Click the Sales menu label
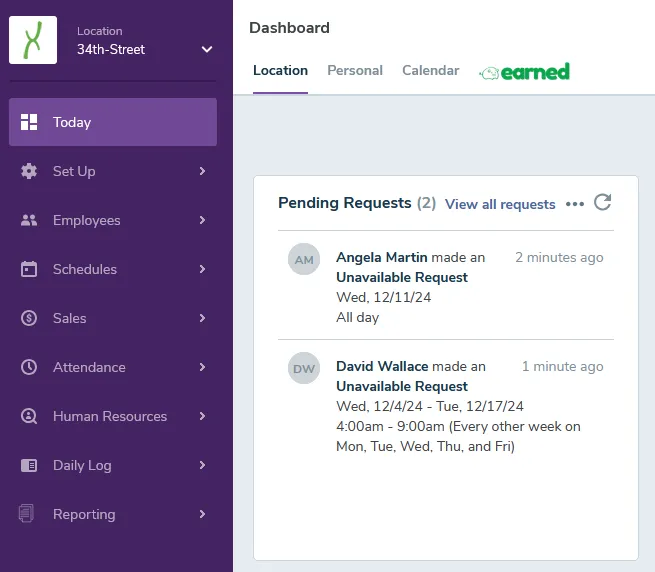Viewport: 655px width, 572px height. [69, 318]
